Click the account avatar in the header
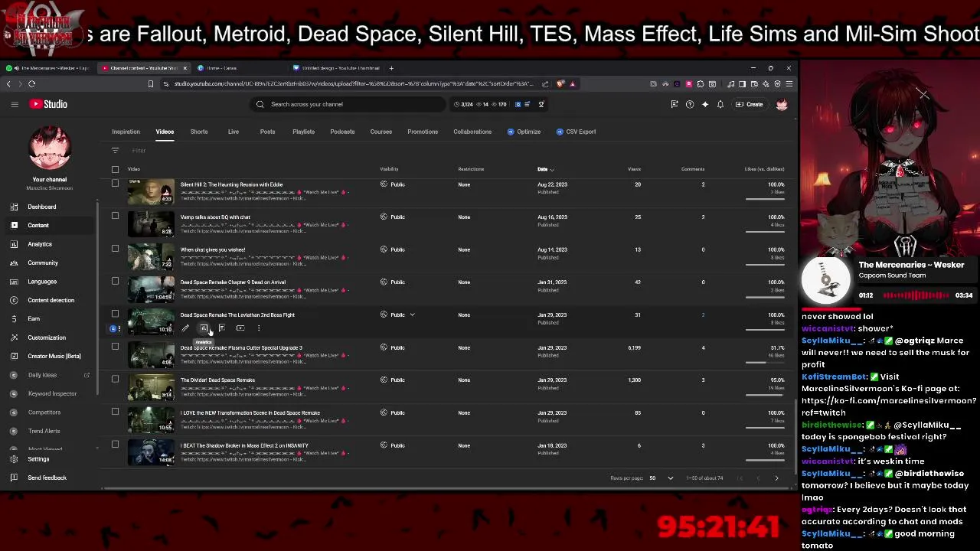This screenshot has width=980, height=551. [782, 104]
